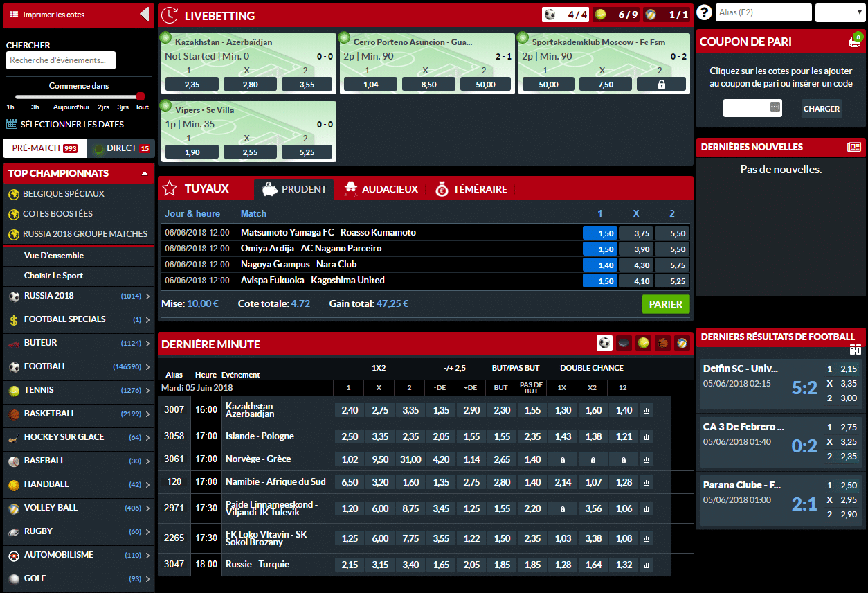Select football icon in Dernière Minute
Screen dimensions: 868x593
coord(605,343)
